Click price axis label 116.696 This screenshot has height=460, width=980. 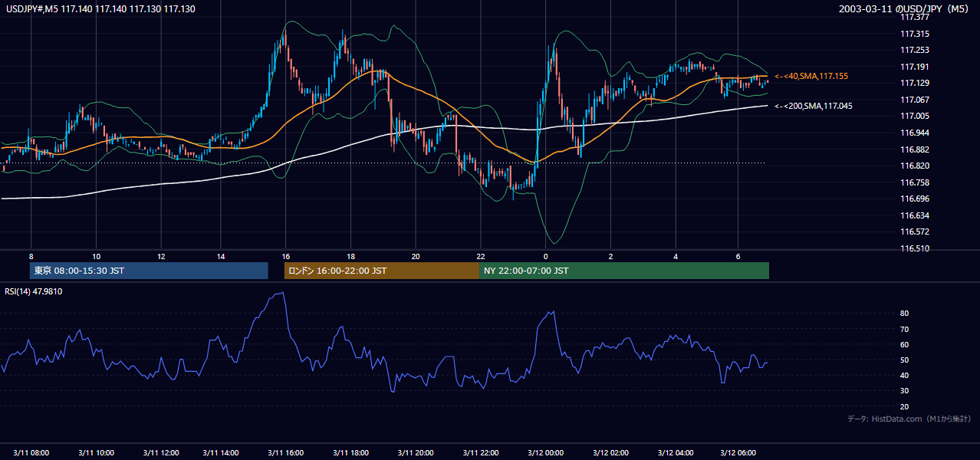[x=915, y=199]
